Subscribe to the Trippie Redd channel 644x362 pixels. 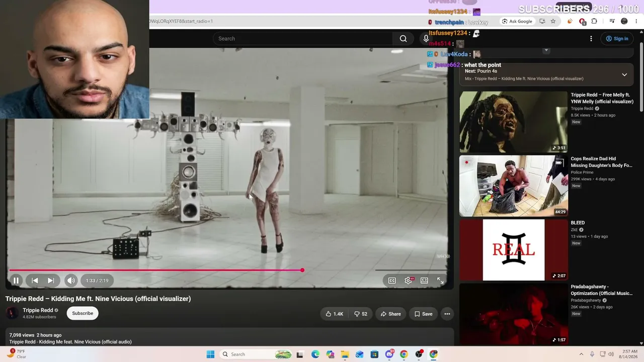(83, 313)
